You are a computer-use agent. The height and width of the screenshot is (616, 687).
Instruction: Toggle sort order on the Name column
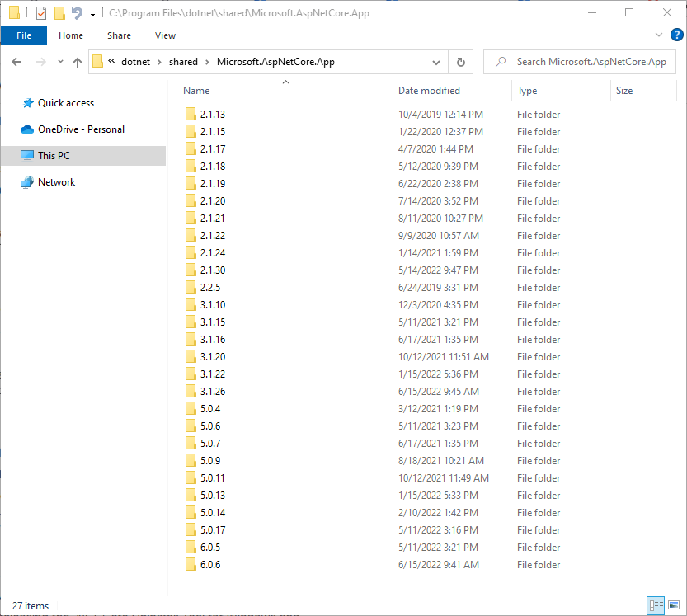tap(195, 91)
